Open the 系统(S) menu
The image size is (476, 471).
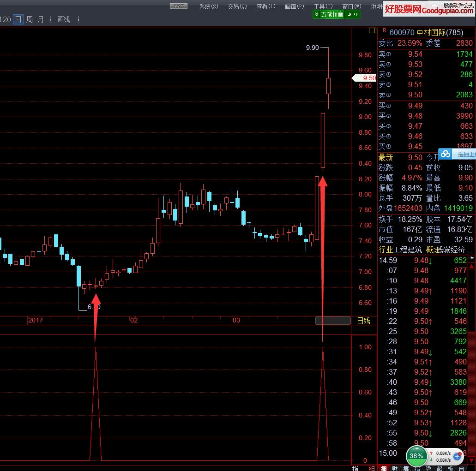click(x=208, y=6)
